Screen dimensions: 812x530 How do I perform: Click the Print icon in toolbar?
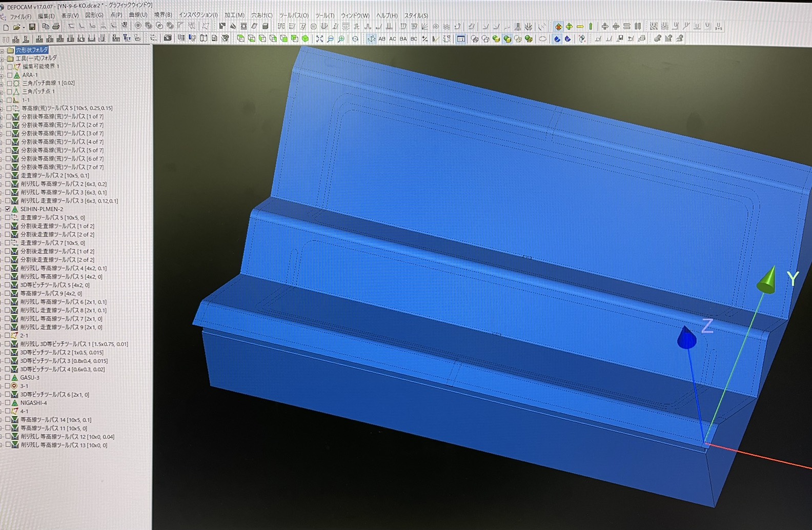55,26
